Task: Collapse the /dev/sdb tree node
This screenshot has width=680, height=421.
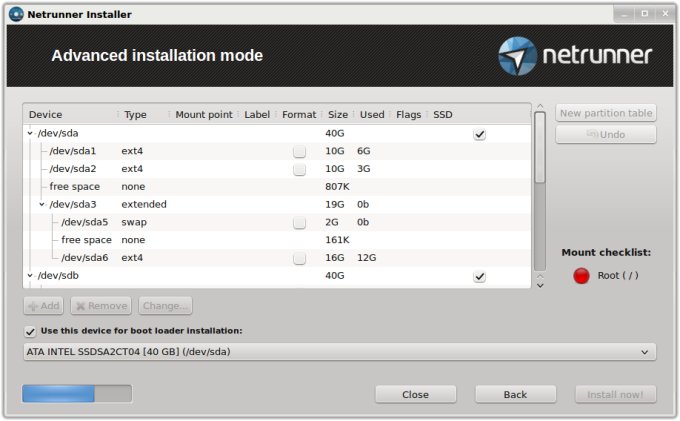Action: 30,275
